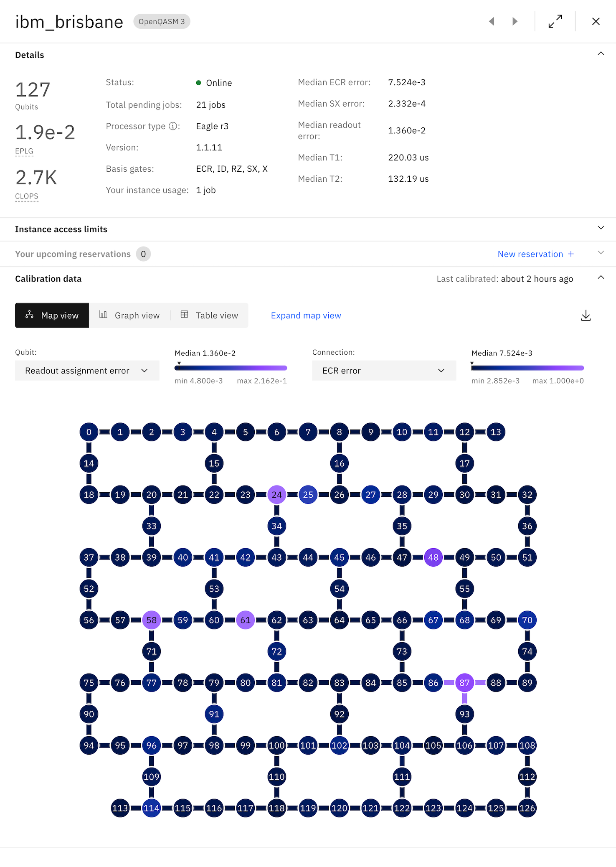The height and width of the screenshot is (867, 616).
Task: Open Readout assignment error dropdown
Action: tap(87, 371)
